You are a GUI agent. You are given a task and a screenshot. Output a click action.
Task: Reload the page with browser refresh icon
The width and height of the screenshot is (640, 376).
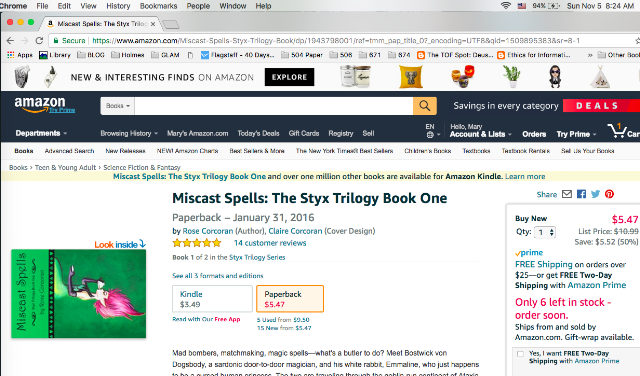click(x=39, y=40)
